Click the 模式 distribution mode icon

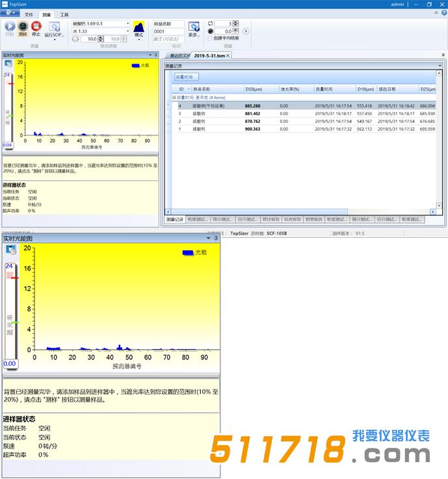click(138, 29)
